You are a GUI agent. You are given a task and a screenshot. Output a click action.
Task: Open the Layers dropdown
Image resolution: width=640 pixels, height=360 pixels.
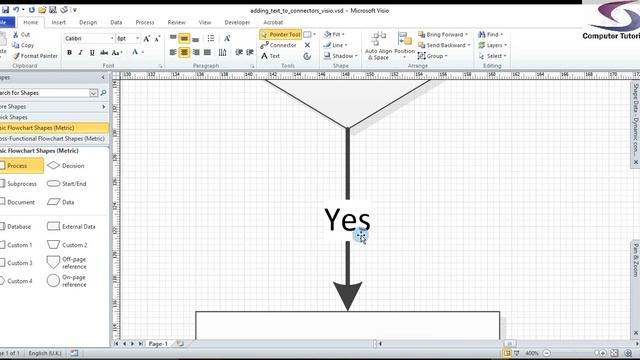(x=493, y=45)
